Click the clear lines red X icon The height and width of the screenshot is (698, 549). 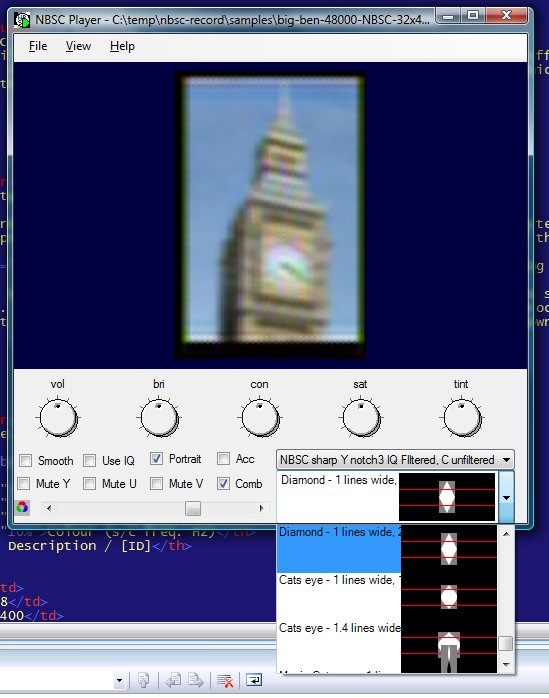[225, 681]
